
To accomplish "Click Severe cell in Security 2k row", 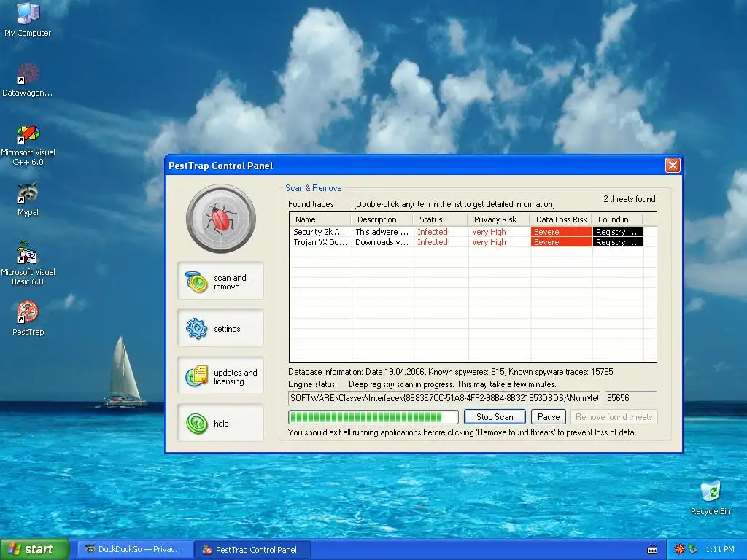I will pos(561,232).
